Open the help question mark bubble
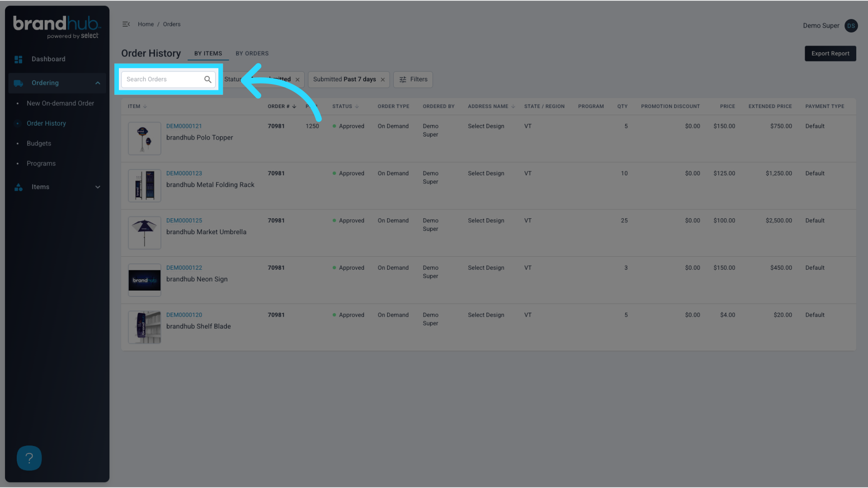 29,458
